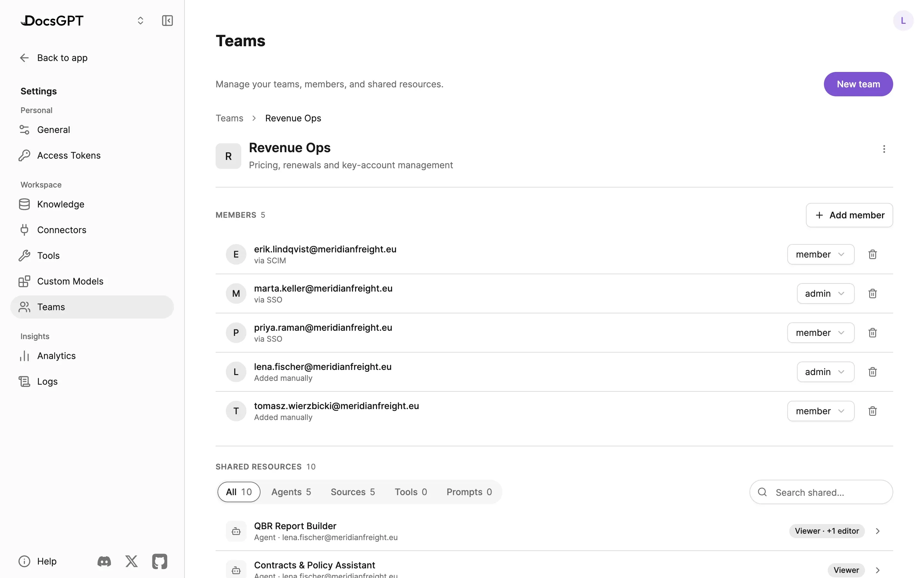Screen dimensions: 924x578
Task: Change role for tomasz.wierzbicki
Action: (x=820, y=411)
